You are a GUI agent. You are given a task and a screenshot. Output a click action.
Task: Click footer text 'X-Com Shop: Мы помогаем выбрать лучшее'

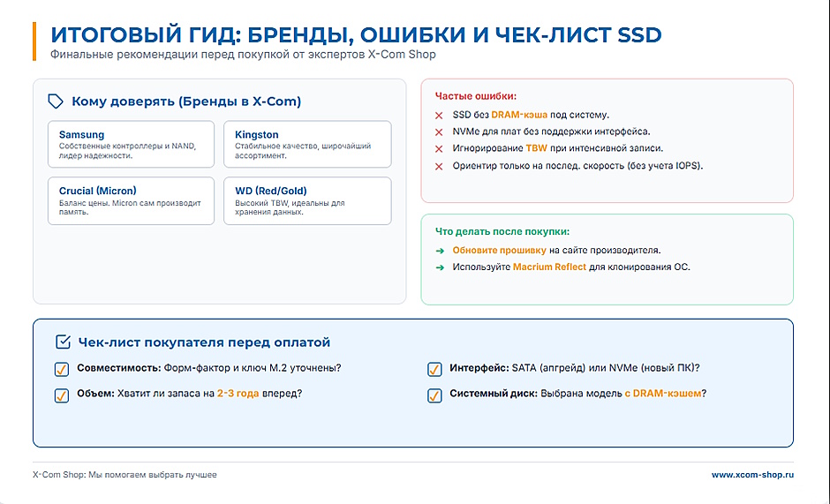(x=124, y=475)
